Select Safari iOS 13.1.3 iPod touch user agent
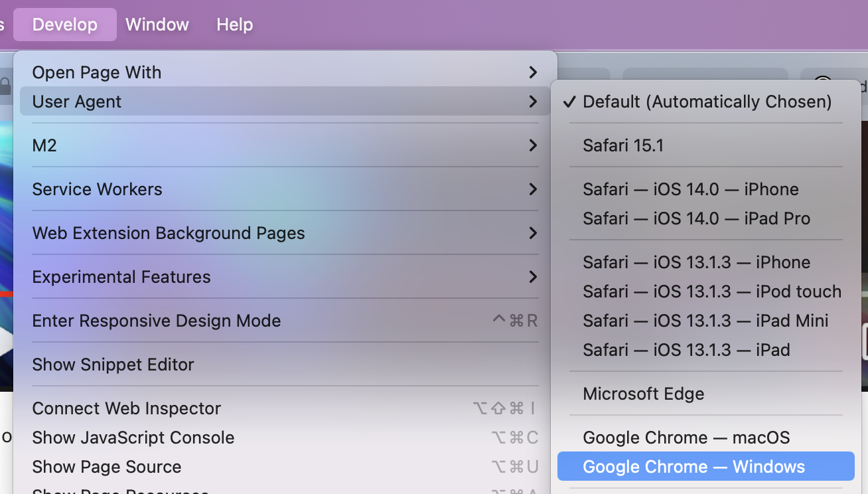This screenshot has width=868, height=494. (706, 291)
